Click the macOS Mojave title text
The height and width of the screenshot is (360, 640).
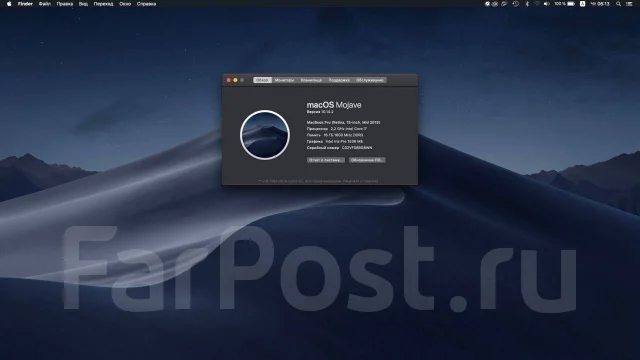[334, 105]
